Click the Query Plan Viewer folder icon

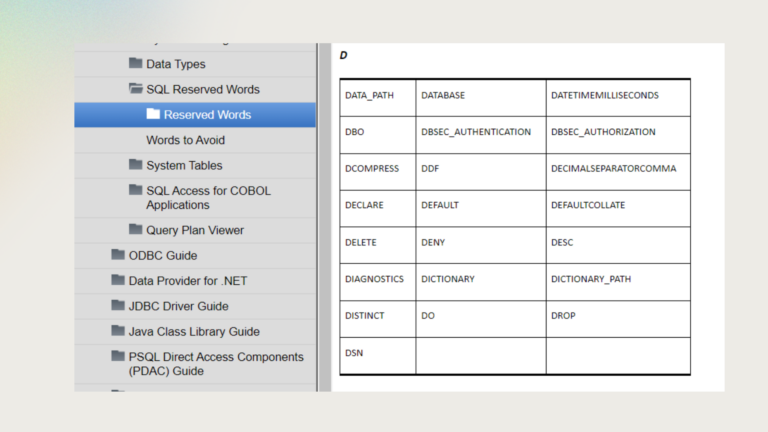tap(136, 230)
